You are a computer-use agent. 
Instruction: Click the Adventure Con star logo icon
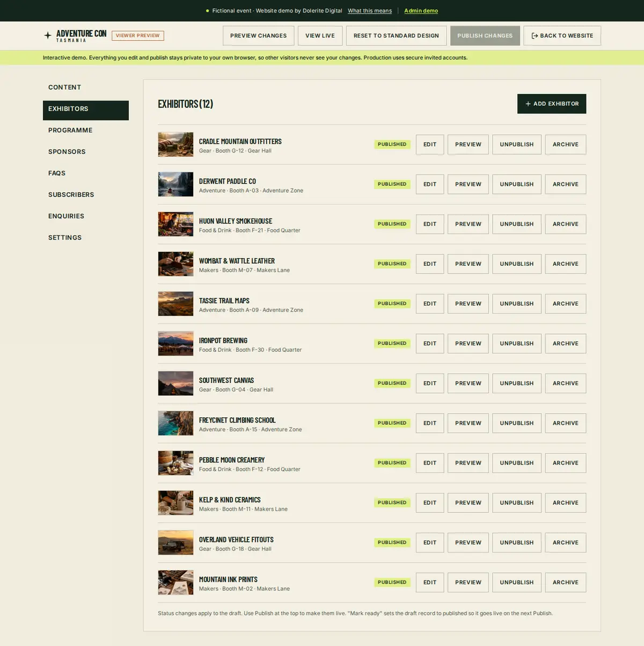click(48, 35)
